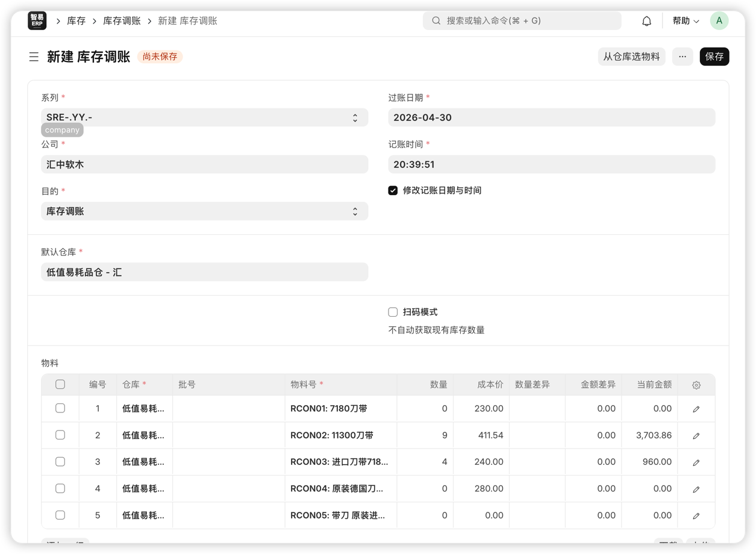This screenshot has height=554, width=756.
Task: Edit row 5 with the pencil icon
Action: click(x=696, y=515)
